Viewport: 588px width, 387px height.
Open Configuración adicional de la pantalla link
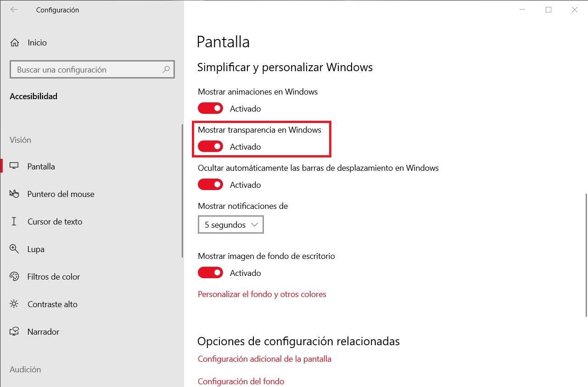264,359
